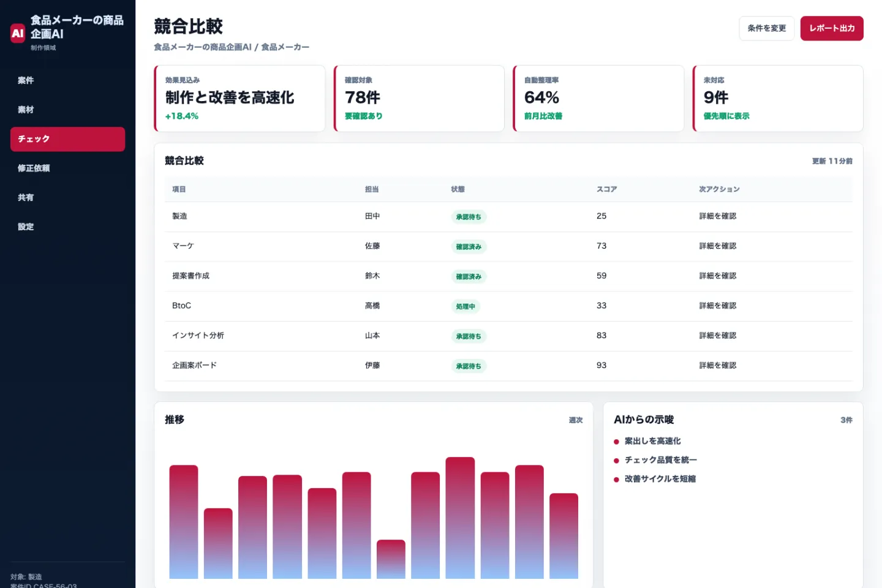Image resolution: width=882 pixels, height=588 pixels.
Task: Click 詳細を確認 for the マーケ row
Action: [718, 246]
